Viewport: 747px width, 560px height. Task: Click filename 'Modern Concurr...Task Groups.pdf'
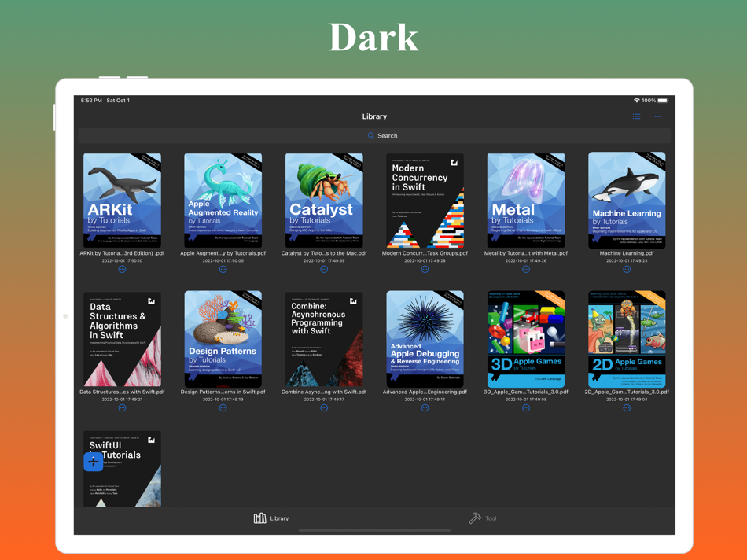coord(425,253)
